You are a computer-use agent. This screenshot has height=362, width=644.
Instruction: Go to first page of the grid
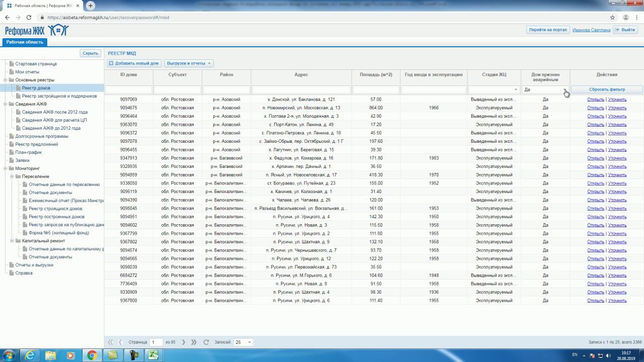point(110,342)
